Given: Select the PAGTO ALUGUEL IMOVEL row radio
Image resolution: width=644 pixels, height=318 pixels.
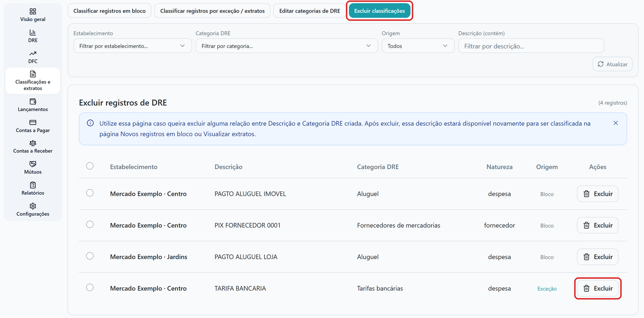Looking at the screenshot, I should click(90, 193).
